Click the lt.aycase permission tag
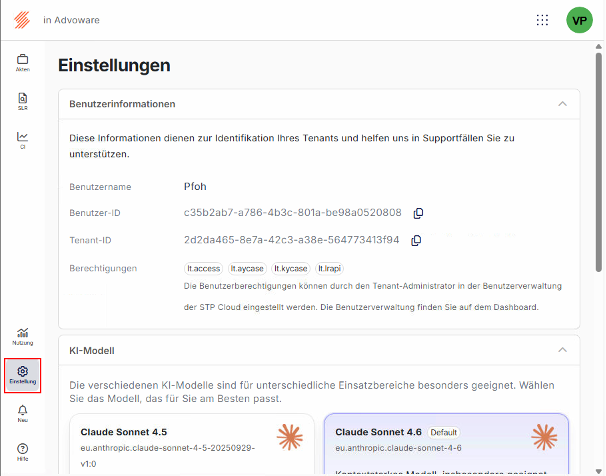The width and height of the screenshot is (606, 476). [247, 269]
